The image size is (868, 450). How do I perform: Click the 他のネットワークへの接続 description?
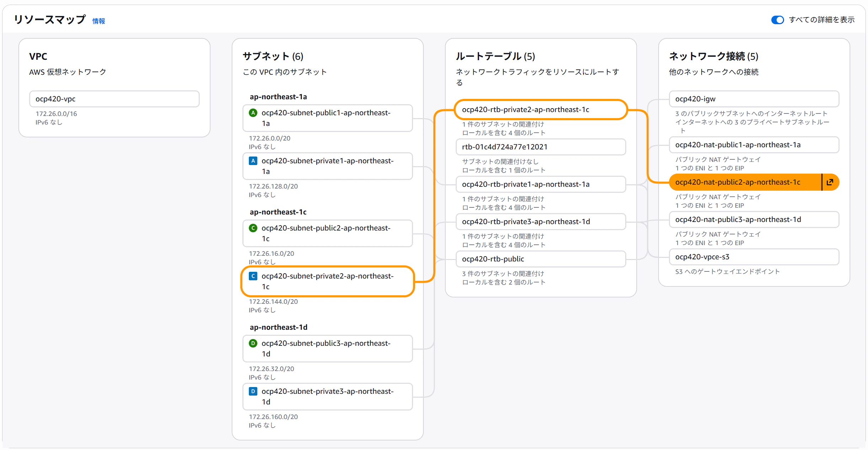714,72
